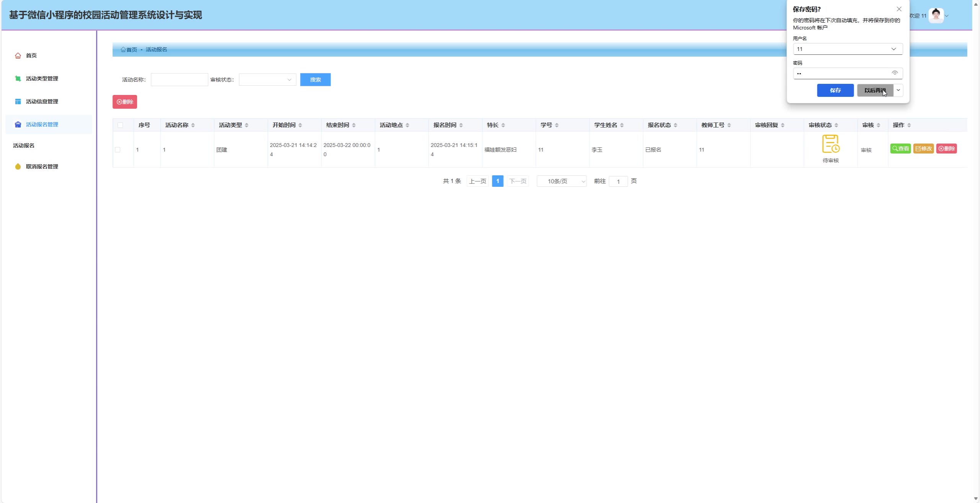980x503 pixels.
Task: Click the activity info management icon
Action: pos(18,101)
